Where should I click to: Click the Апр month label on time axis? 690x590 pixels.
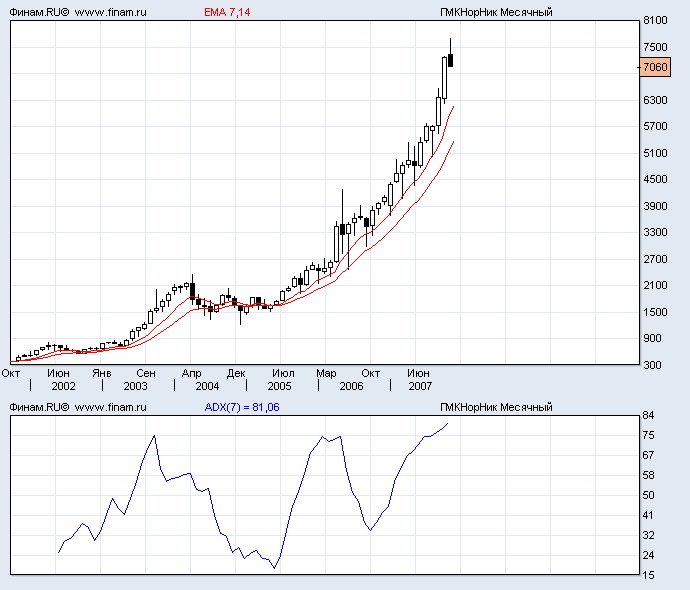pos(192,373)
